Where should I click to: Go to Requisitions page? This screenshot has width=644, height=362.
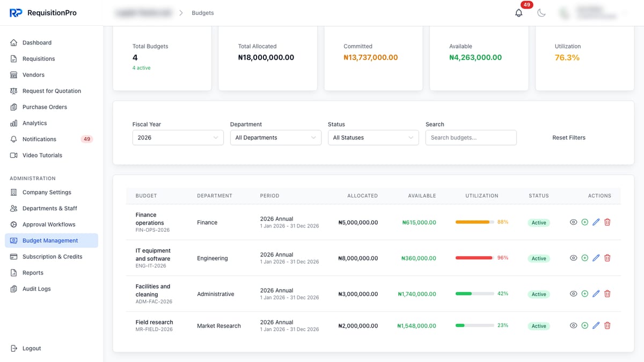pos(52,59)
